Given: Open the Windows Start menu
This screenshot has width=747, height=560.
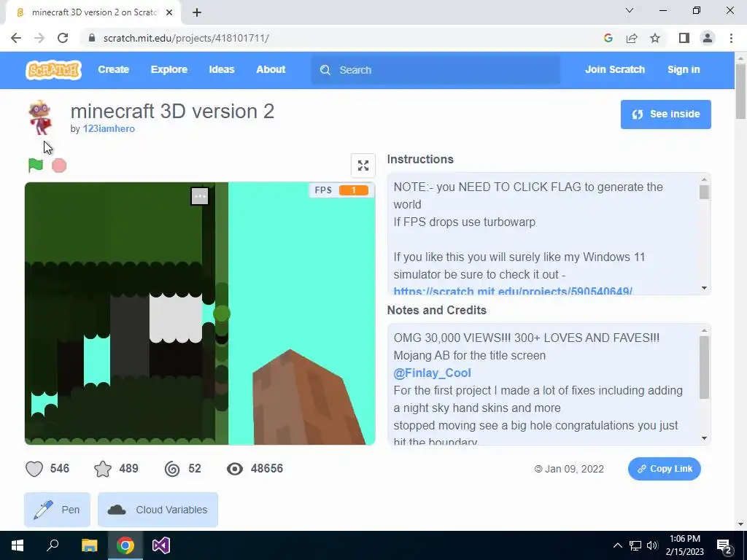Looking at the screenshot, I should tap(18, 545).
